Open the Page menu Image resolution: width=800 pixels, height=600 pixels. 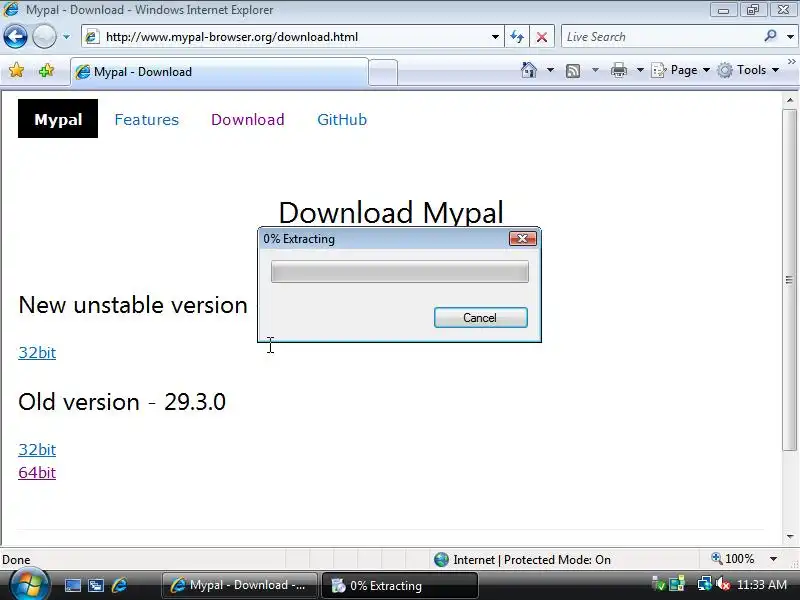tap(681, 70)
